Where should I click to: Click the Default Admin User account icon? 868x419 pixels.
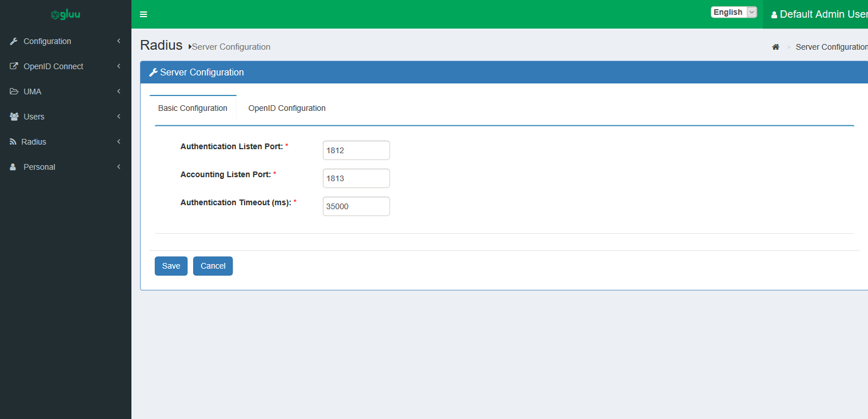[x=775, y=14]
